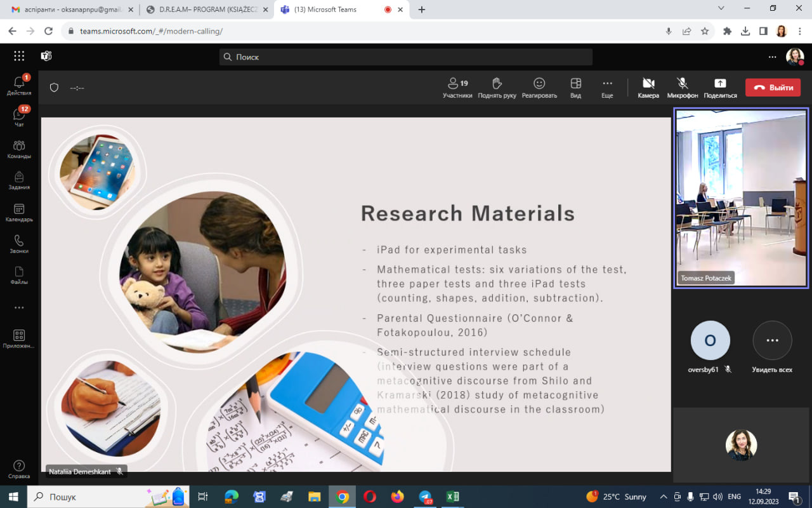Select the oversby61 participant avatar
Viewport: 812px width, 508px height.
click(x=710, y=340)
